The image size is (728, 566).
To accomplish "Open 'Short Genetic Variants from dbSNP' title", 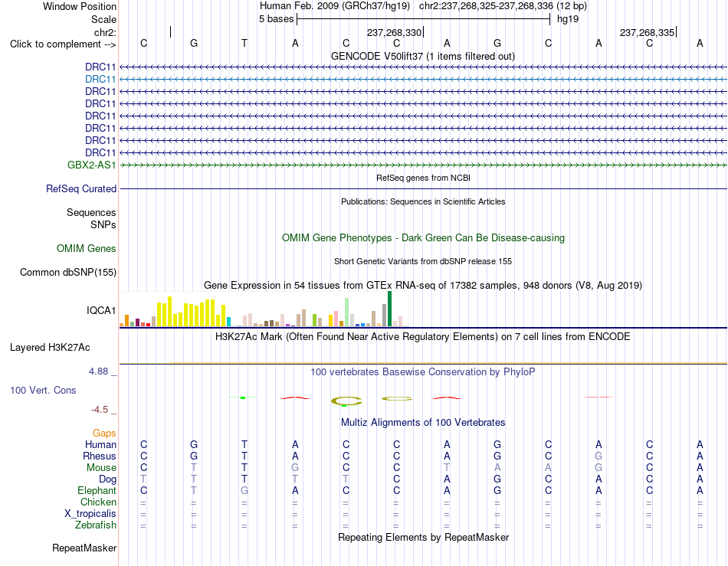I will [x=423, y=261].
